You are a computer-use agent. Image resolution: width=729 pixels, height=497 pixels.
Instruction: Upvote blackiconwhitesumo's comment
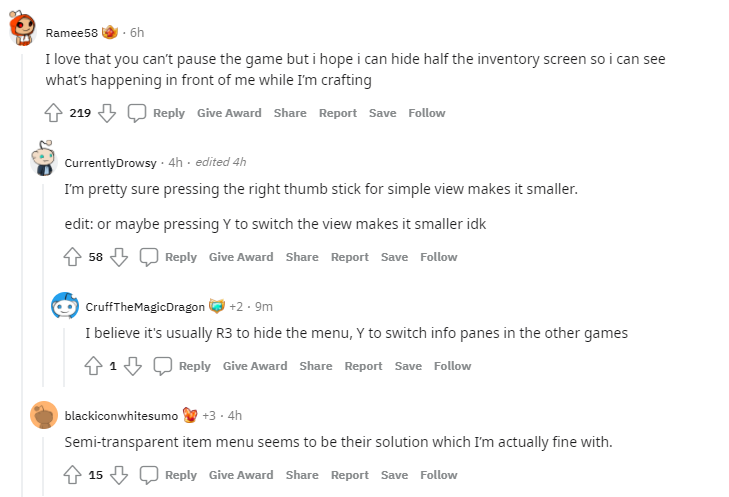72,475
